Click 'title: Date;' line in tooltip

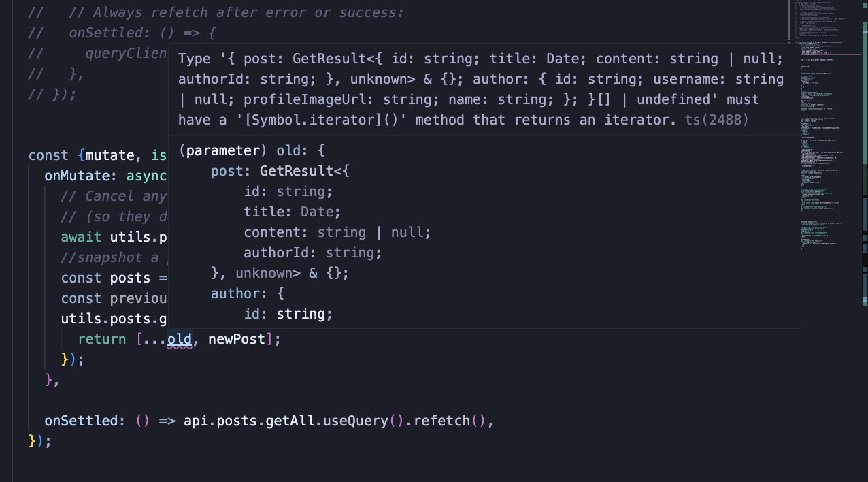click(293, 212)
